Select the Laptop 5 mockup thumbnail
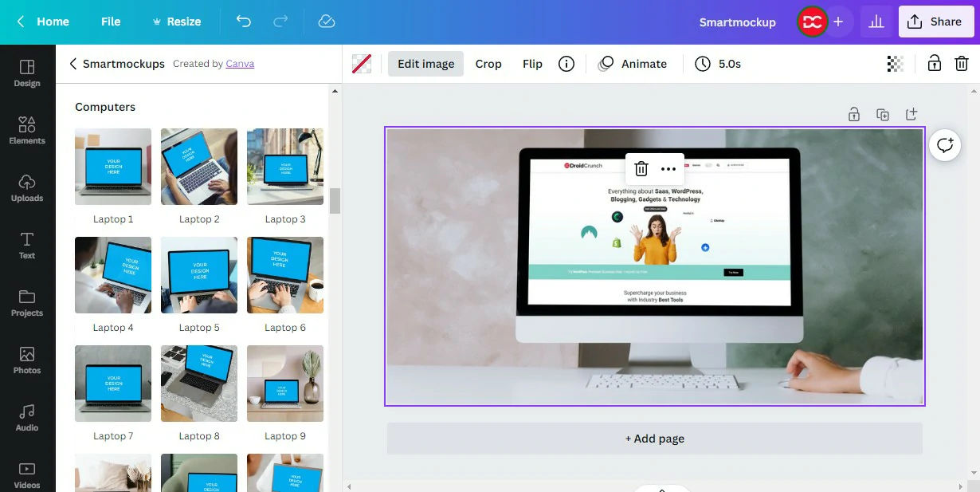Viewport: 980px width, 492px height. (x=198, y=275)
